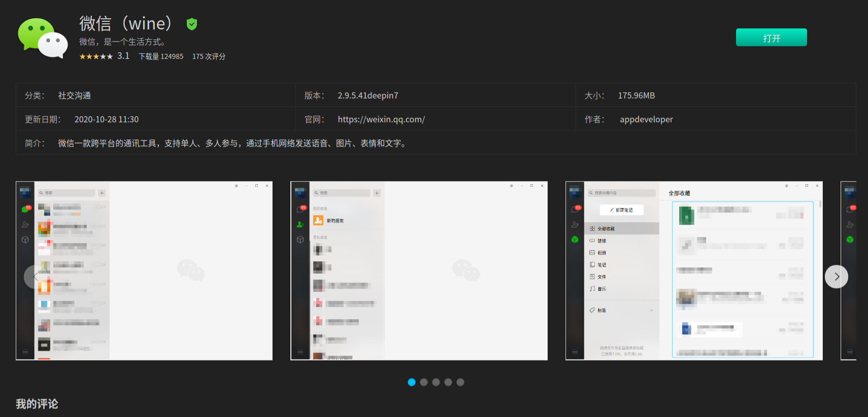
Task: Click the 作者： field label
Action: tap(595, 119)
